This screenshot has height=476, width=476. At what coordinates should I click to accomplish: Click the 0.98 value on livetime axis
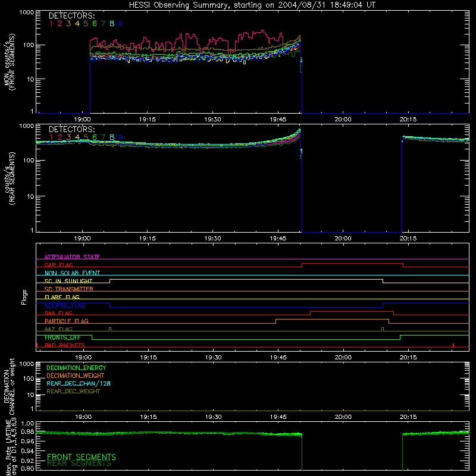point(27,431)
